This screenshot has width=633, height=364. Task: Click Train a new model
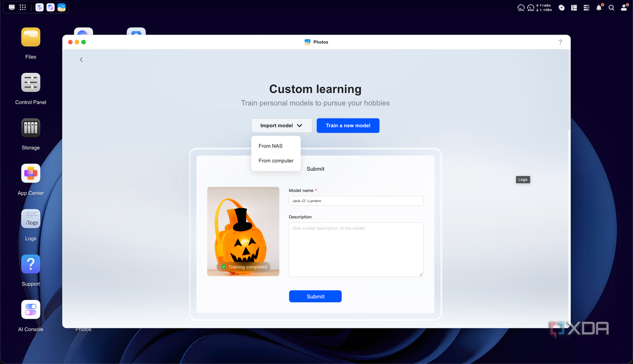pos(348,125)
